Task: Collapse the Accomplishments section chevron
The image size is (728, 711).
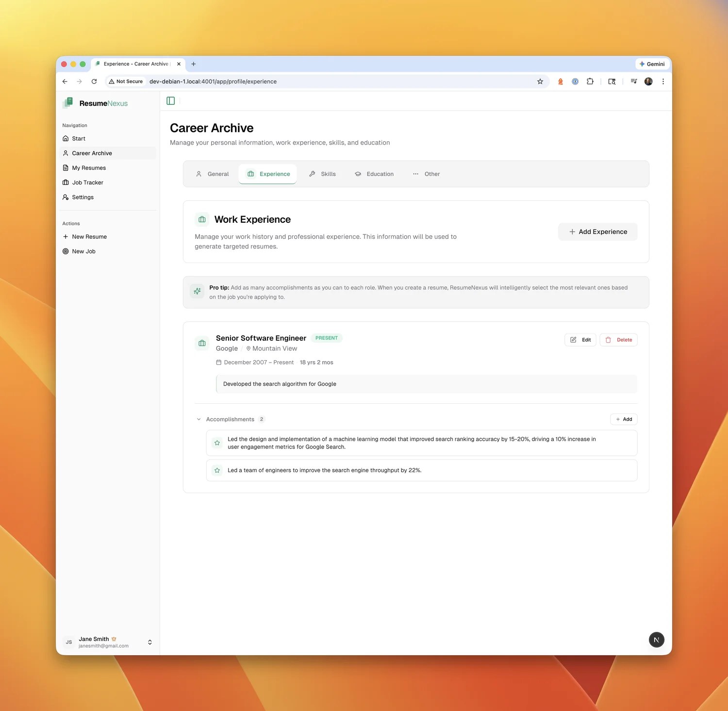Action: tap(199, 419)
